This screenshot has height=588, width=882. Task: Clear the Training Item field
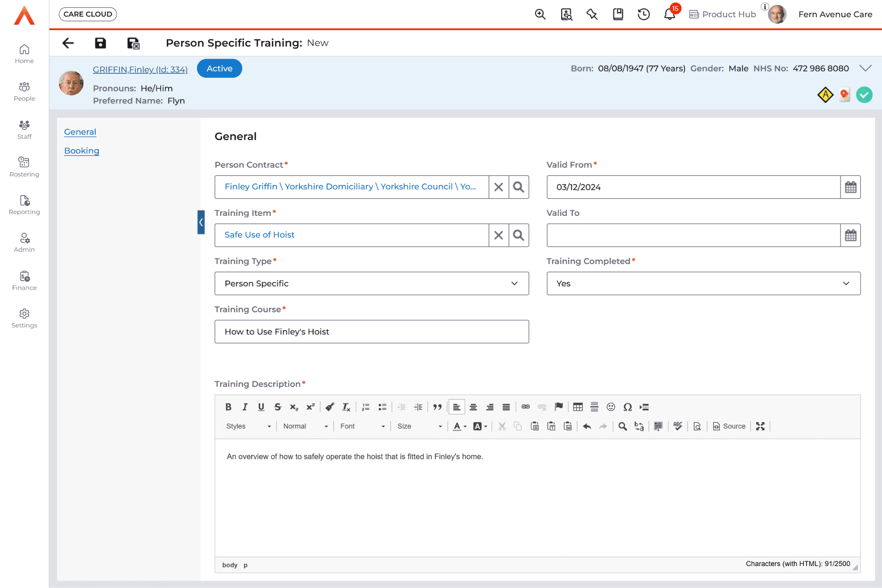pyautogui.click(x=498, y=235)
